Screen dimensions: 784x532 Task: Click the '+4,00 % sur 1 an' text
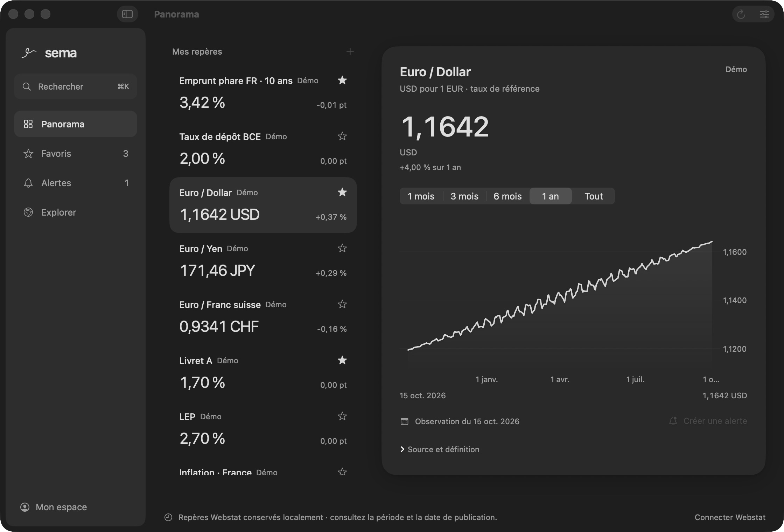430,167
